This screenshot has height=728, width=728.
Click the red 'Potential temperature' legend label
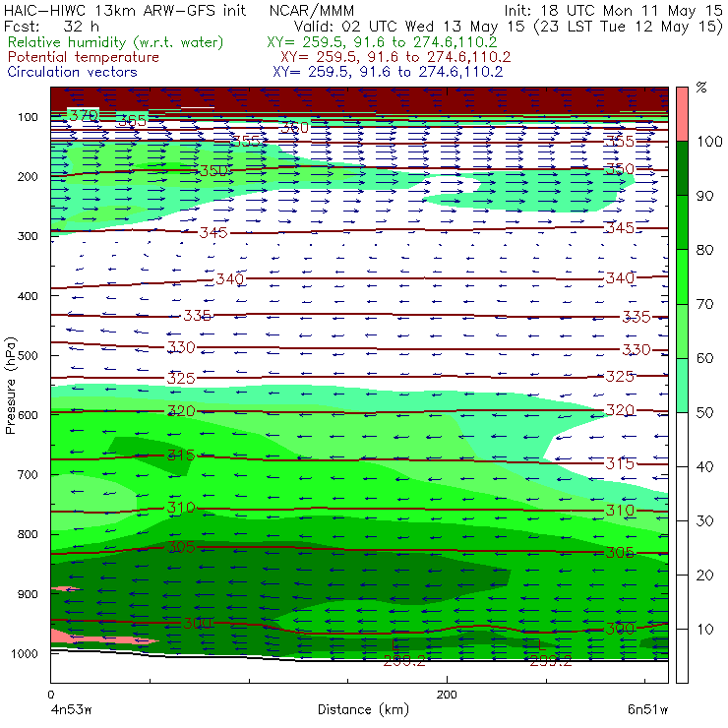click(x=84, y=57)
